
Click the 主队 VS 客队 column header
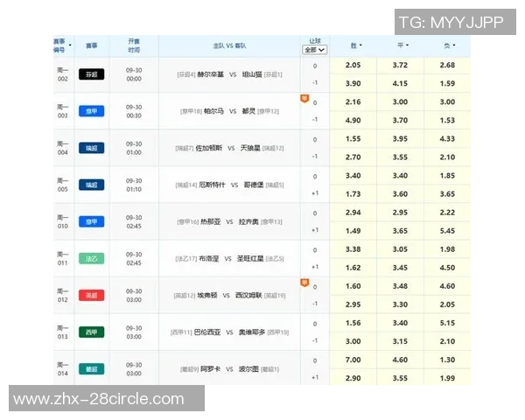229,45
